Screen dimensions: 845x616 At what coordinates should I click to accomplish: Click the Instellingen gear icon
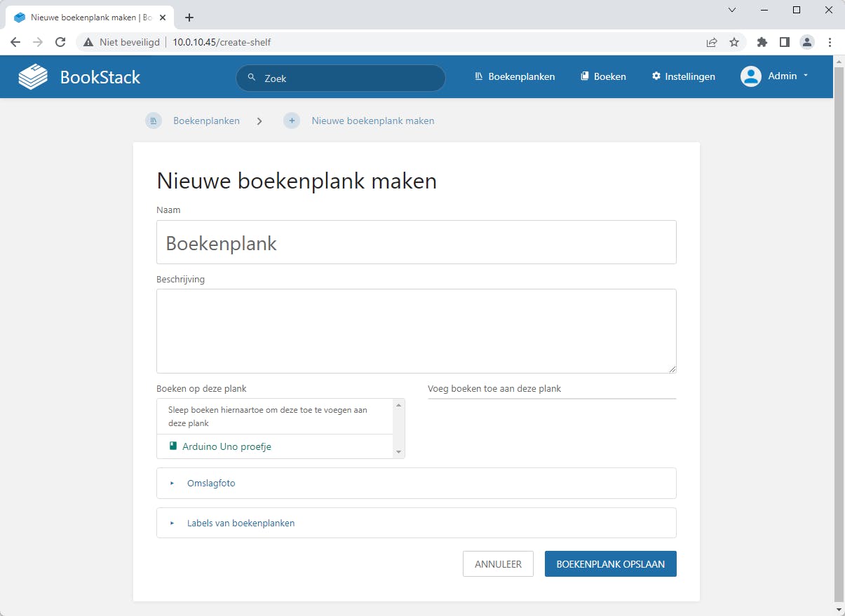tap(656, 76)
